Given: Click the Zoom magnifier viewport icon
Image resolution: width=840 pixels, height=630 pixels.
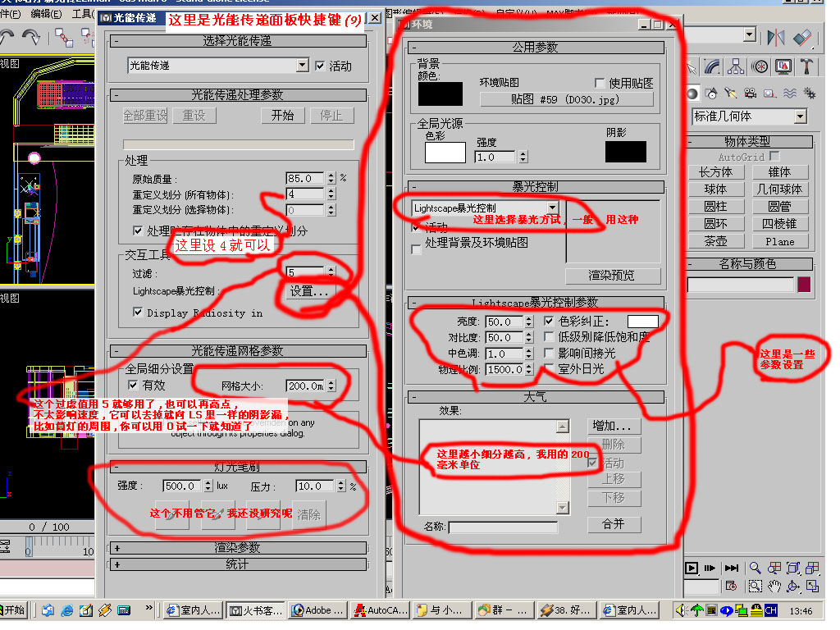Looking at the screenshot, I should 755,568.
